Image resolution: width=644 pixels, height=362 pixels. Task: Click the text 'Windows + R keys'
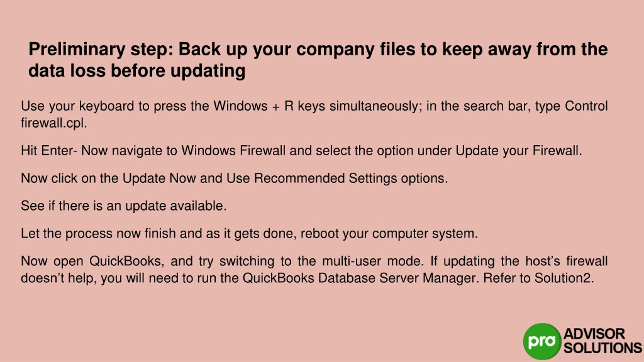pyautogui.click(x=269, y=106)
